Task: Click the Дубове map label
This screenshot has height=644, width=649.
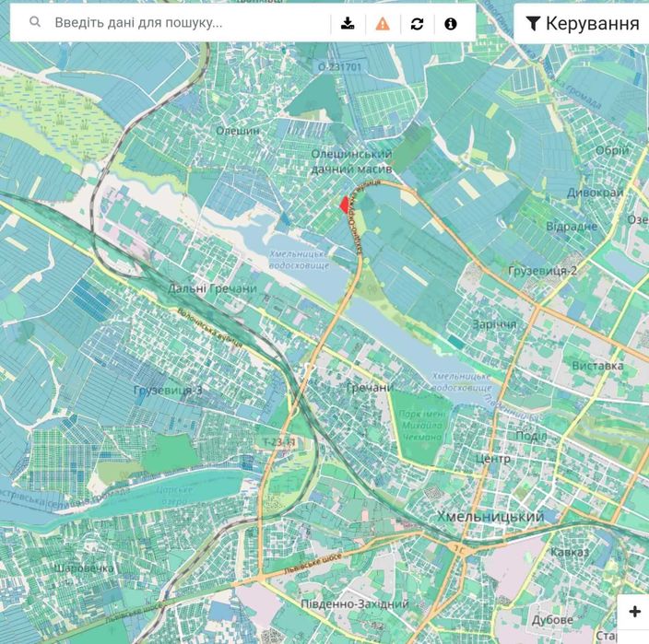Action: tap(552, 620)
